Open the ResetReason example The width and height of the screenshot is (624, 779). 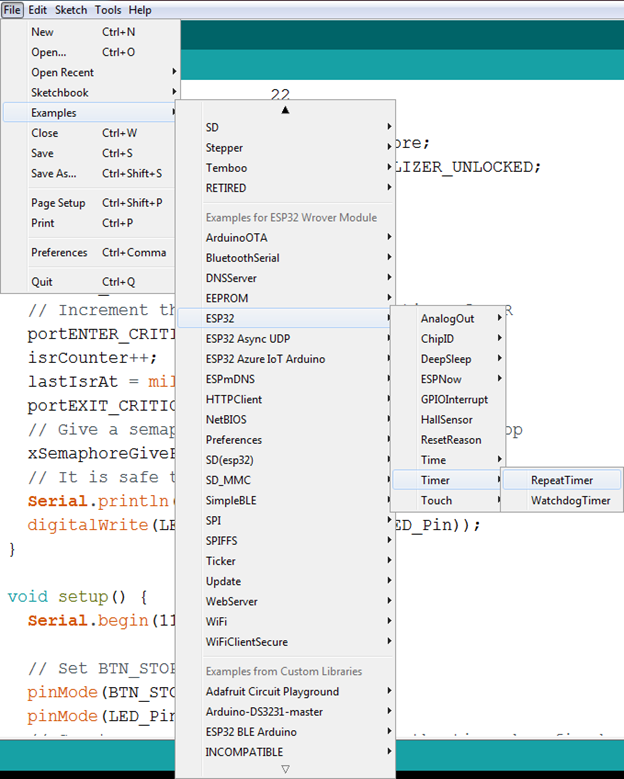[x=448, y=440]
